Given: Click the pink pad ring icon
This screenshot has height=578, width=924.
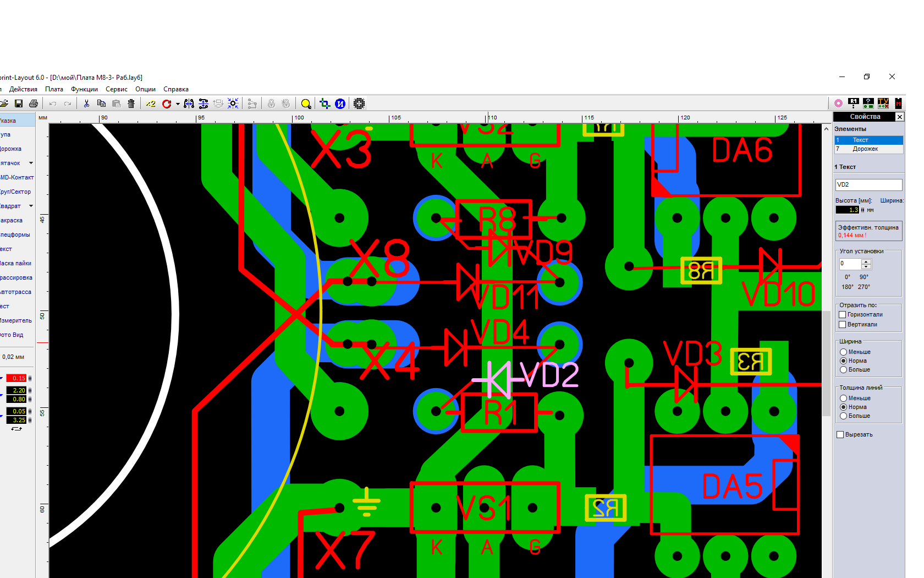Looking at the screenshot, I should click(x=838, y=103).
